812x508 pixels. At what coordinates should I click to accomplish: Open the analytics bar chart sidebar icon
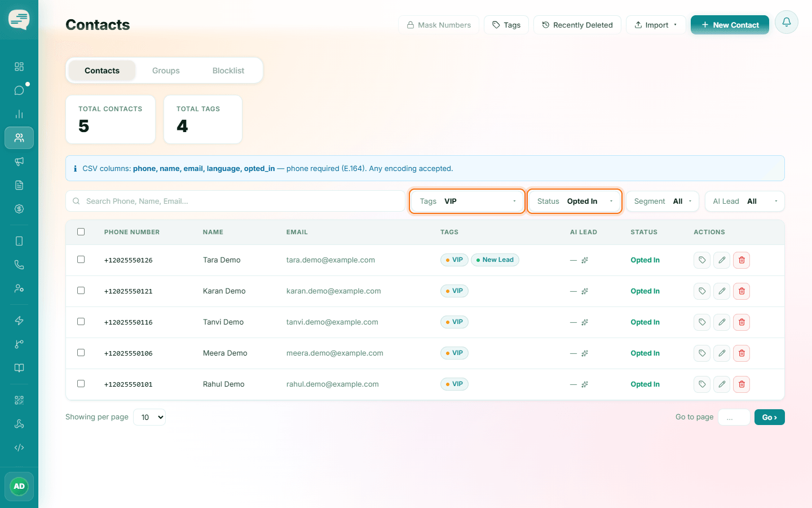pos(19,114)
